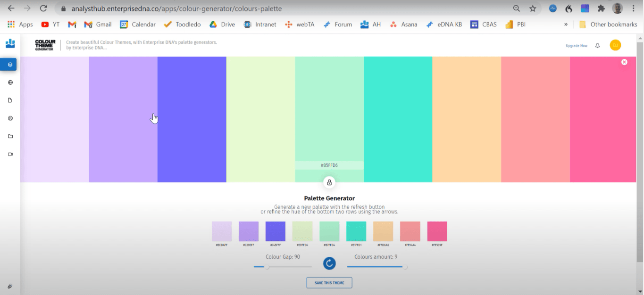Open the Chrome profile avatar
This screenshot has width=644, height=295.
pyautogui.click(x=617, y=8)
